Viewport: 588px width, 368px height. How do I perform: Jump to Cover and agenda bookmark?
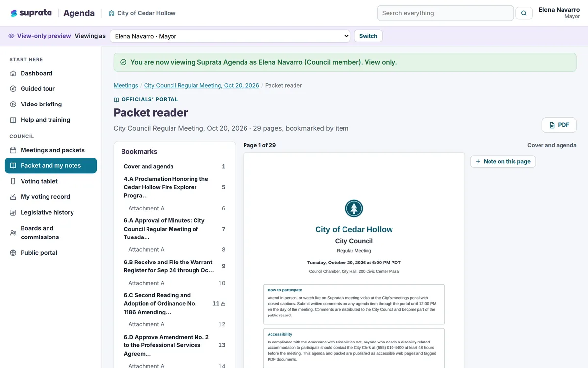pyautogui.click(x=174, y=167)
